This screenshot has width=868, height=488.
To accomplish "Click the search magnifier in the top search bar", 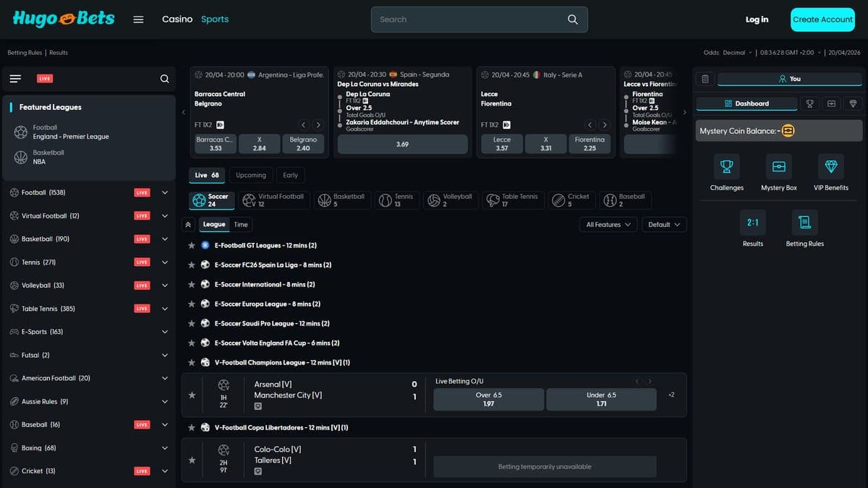I will coord(573,20).
